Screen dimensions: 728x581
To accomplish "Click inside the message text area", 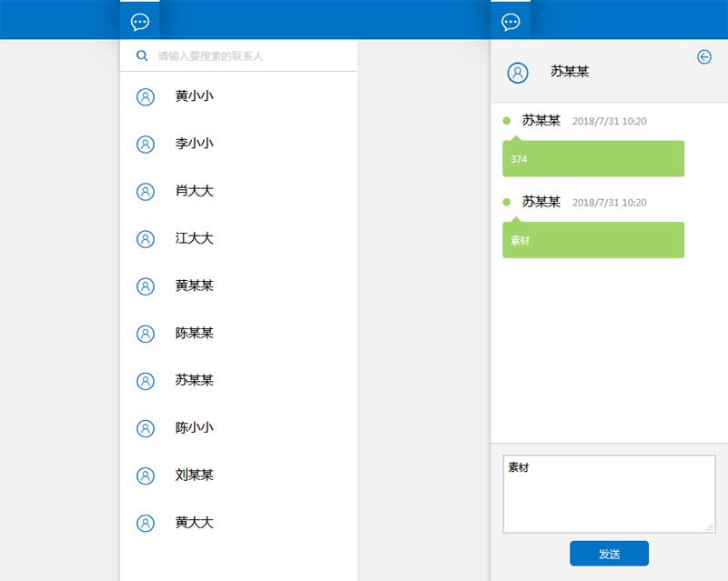I will [608, 493].
